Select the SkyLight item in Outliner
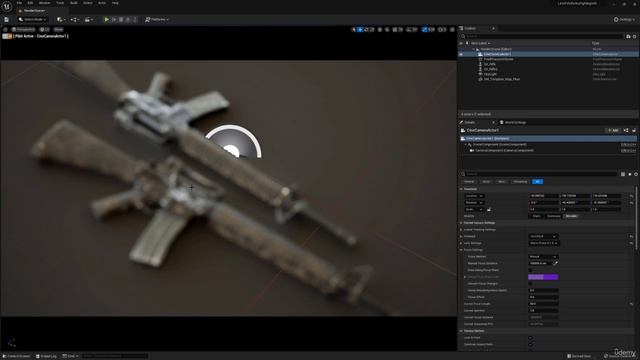Image resolution: width=640 pixels, height=360 pixels. coord(490,74)
